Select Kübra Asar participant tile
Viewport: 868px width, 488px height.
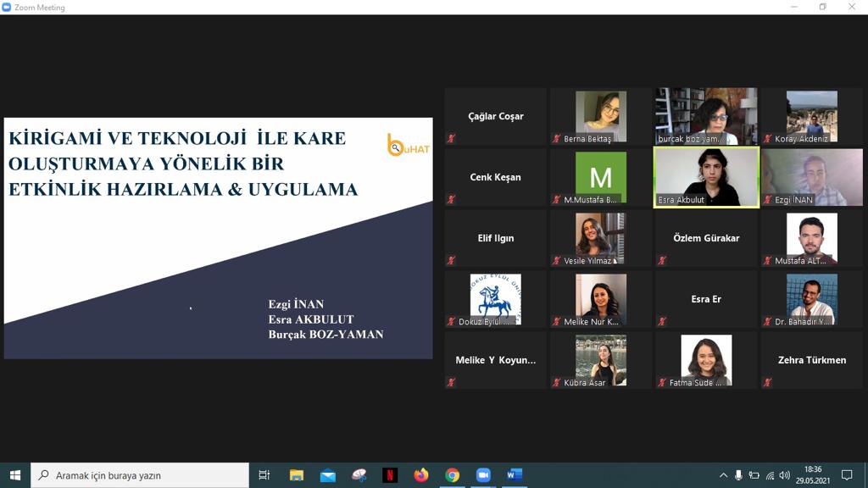[601, 359]
